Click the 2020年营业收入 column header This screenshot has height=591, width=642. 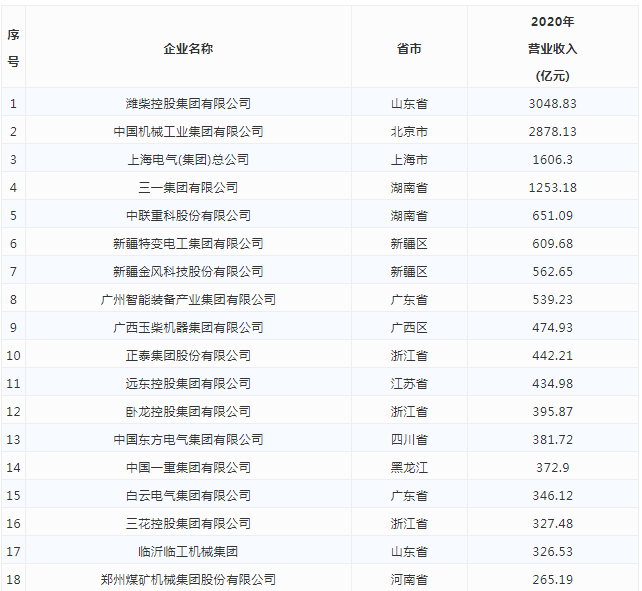tap(552, 49)
